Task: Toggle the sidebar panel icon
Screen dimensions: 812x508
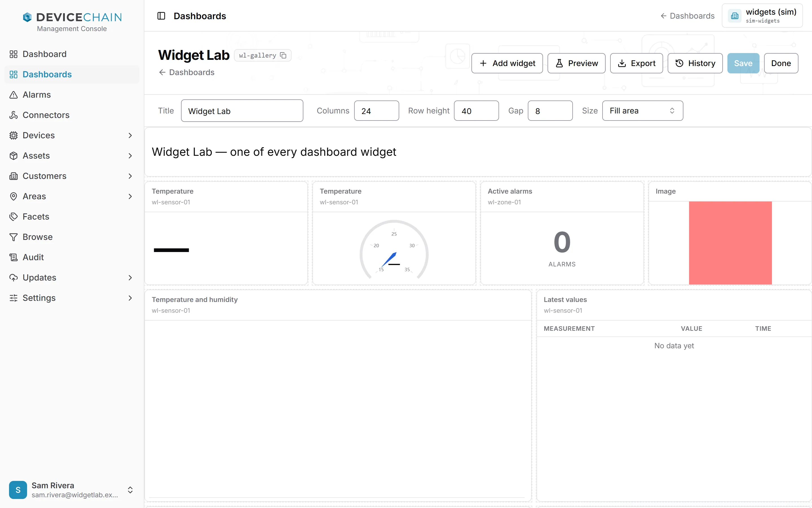Action: [161, 16]
